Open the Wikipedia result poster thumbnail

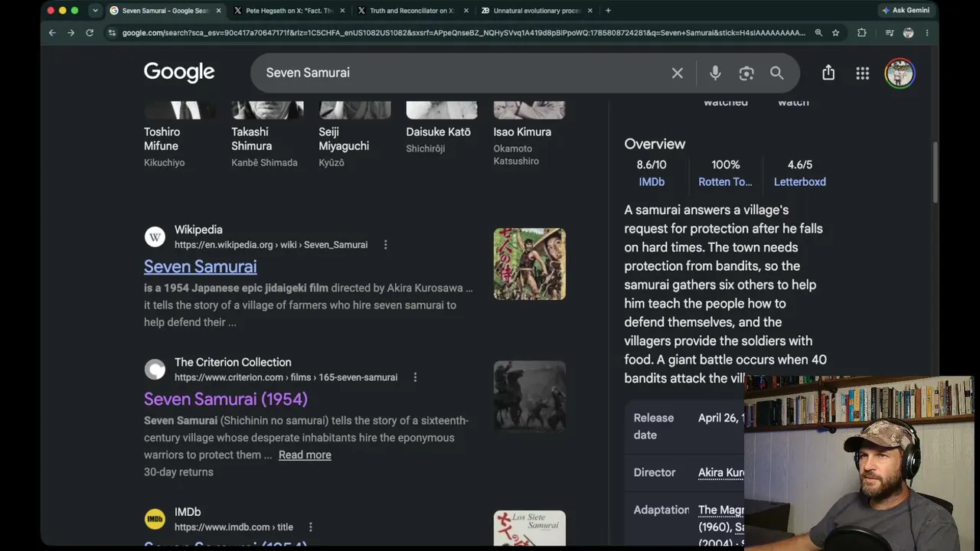pos(530,264)
